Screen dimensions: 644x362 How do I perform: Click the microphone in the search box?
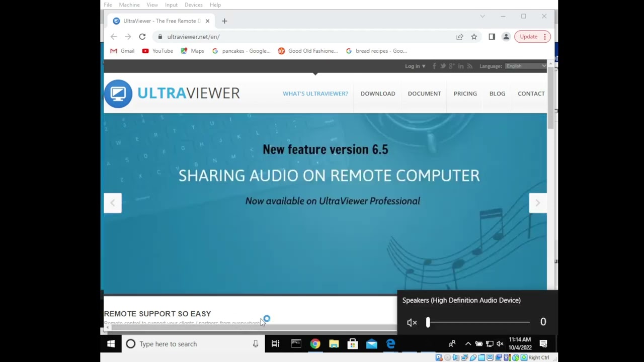tap(256, 344)
